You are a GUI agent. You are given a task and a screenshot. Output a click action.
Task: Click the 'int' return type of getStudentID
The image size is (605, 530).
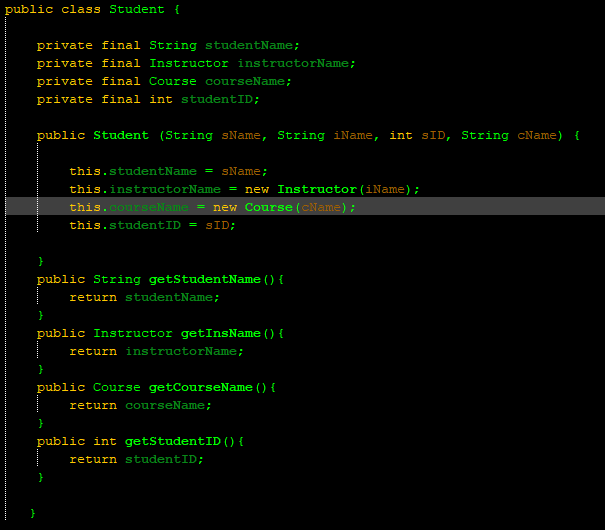point(105,441)
